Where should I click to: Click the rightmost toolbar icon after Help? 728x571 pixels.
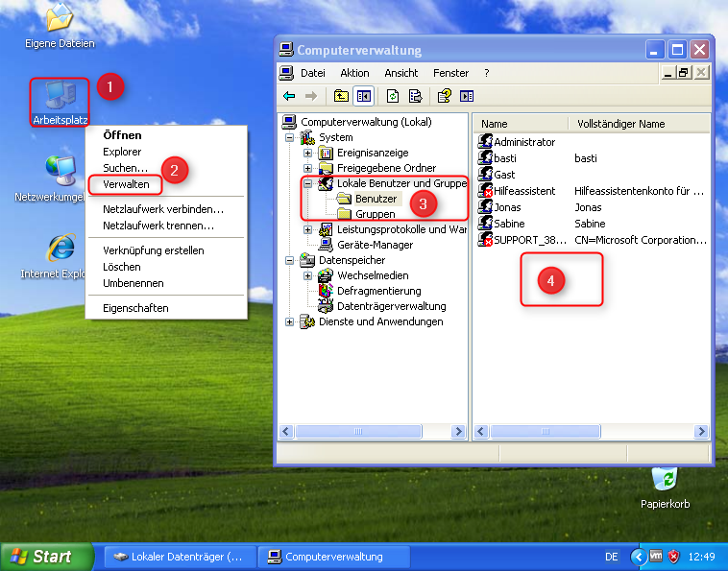pos(467,96)
